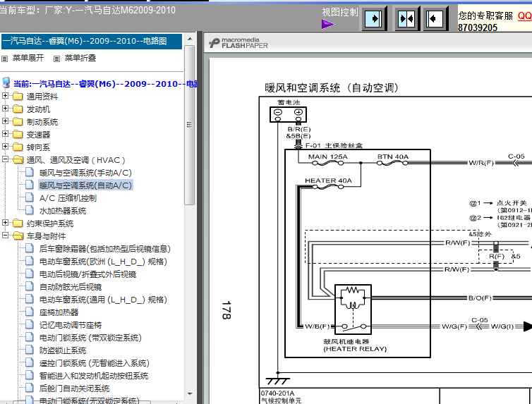Open 水加热器系统 diagram
This screenshot has width=532, height=404.
[x=63, y=211]
